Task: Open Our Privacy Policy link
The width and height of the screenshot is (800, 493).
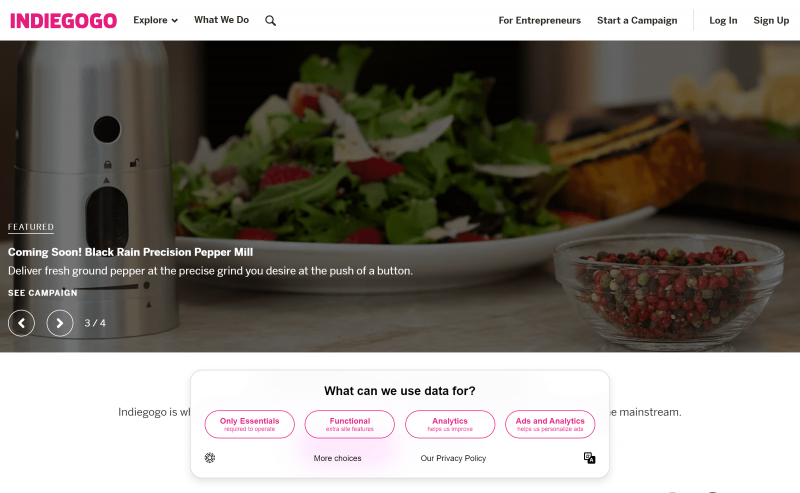Action: tap(453, 458)
